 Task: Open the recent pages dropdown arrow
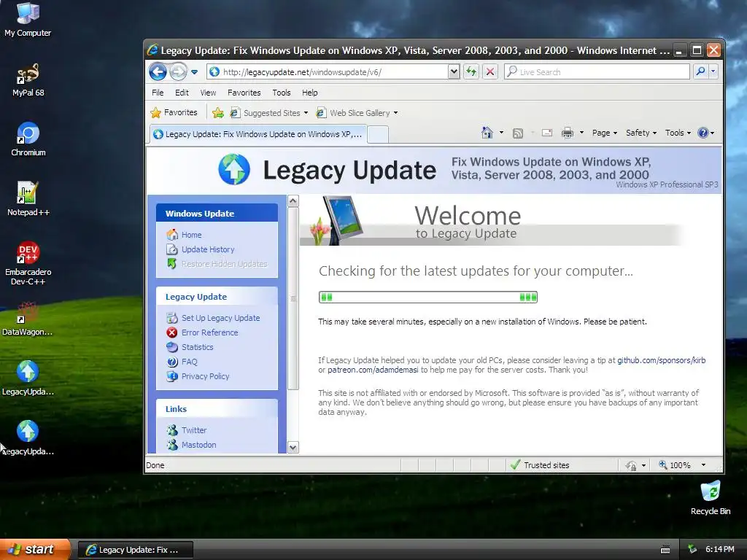click(x=194, y=72)
